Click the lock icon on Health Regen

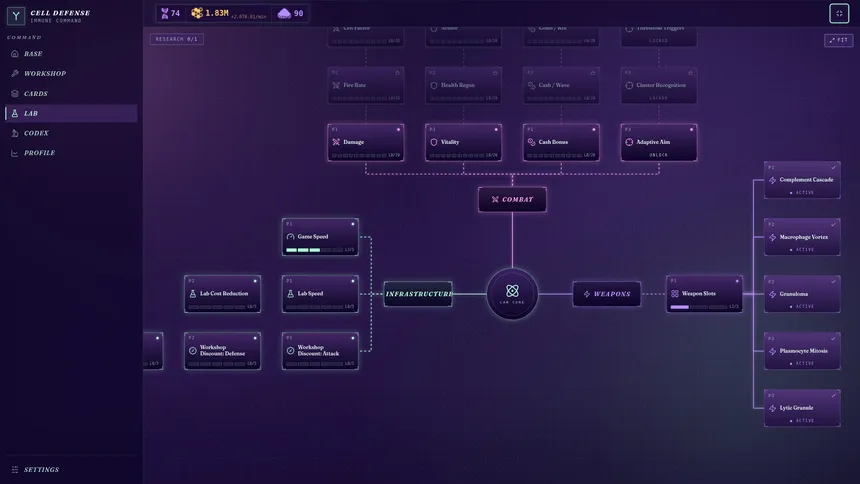(x=495, y=72)
